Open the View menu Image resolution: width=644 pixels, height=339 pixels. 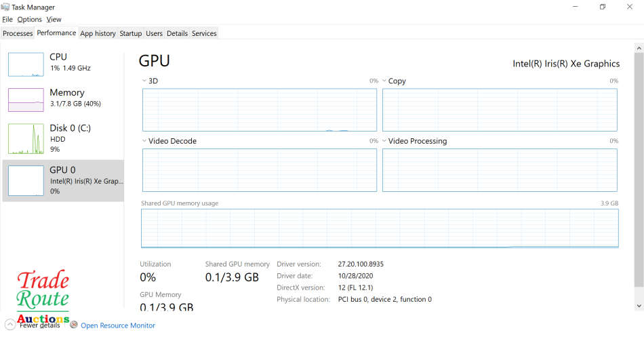tap(54, 20)
